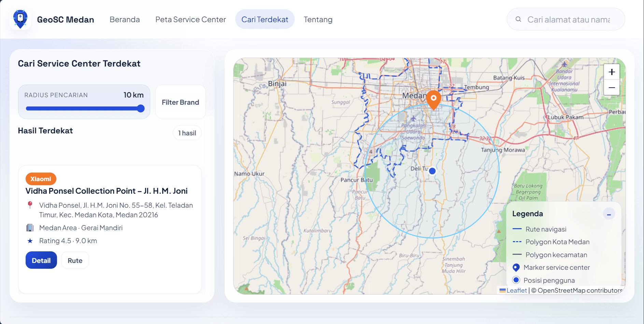Open the Filter Brand dropdown
The width and height of the screenshot is (644, 324).
[180, 102]
